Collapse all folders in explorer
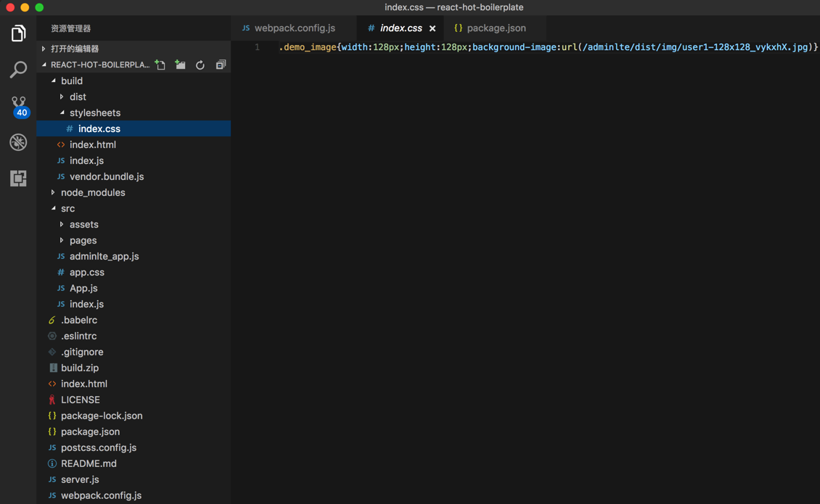This screenshot has height=504, width=820. 221,65
